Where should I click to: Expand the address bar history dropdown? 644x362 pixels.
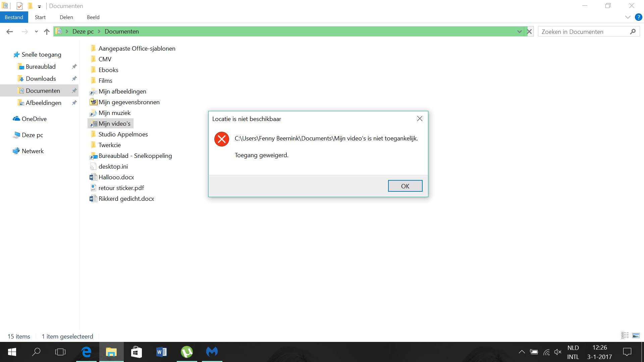pyautogui.click(x=519, y=32)
